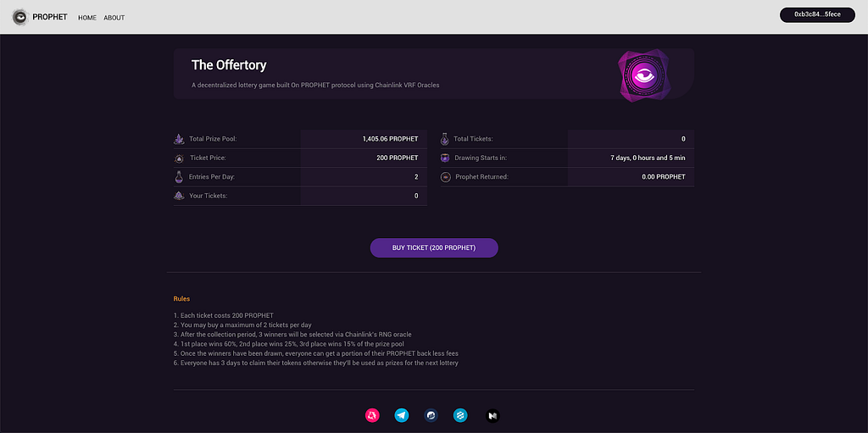Click the 'Ticket Price:' label
This screenshot has height=433, width=868.
pos(209,158)
